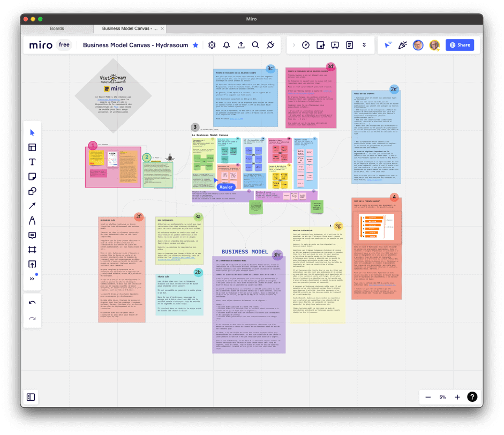Expand collaboration toolbar chevron
The width and height of the screenshot is (504, 435).
tap(294, 45)
